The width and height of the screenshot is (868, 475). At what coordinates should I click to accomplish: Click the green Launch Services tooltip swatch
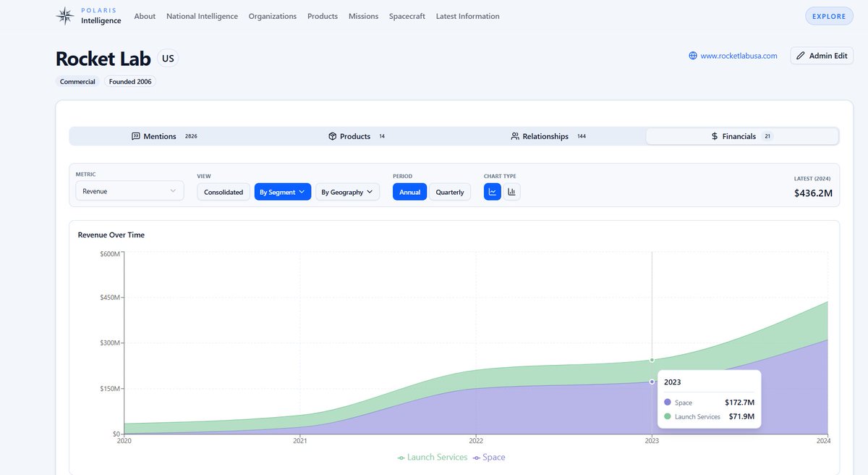668,416
